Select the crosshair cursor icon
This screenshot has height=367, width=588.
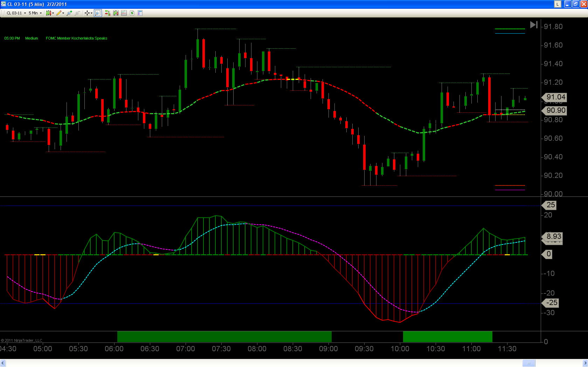click(x=87, y=13)
